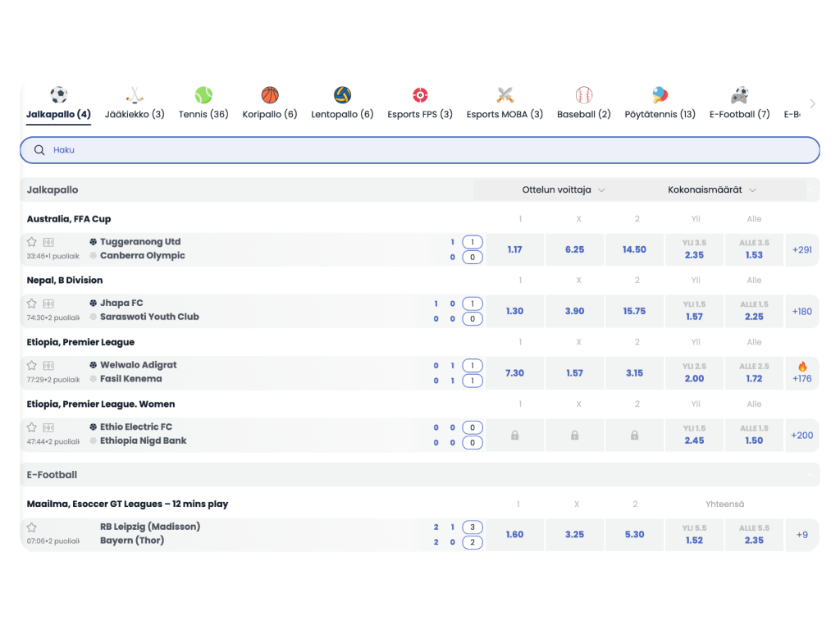The width and height of the screenshot is (840, 630).
Task: Open the Baseball ball icon
Action: [x=584, y=95]
